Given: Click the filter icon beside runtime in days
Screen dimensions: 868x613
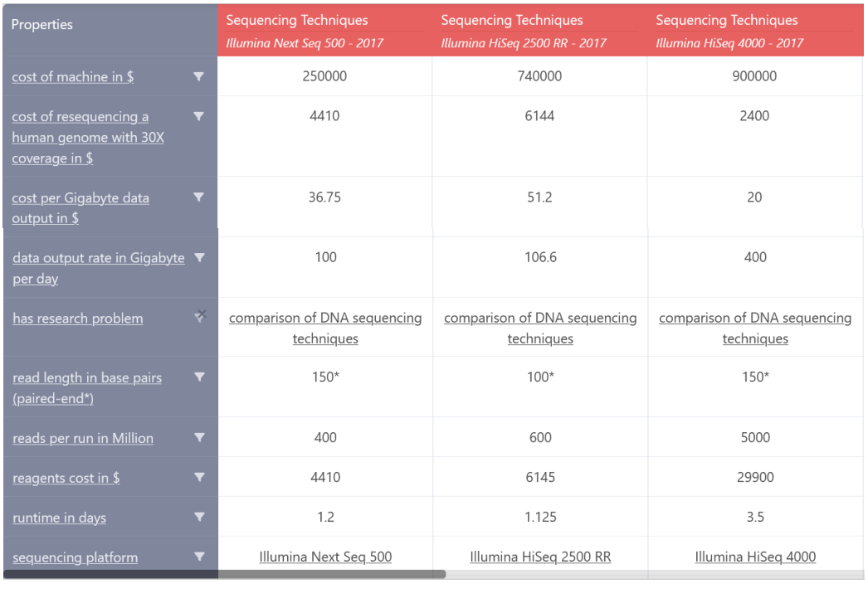Looking at the screenshot, I should (198, 517).
